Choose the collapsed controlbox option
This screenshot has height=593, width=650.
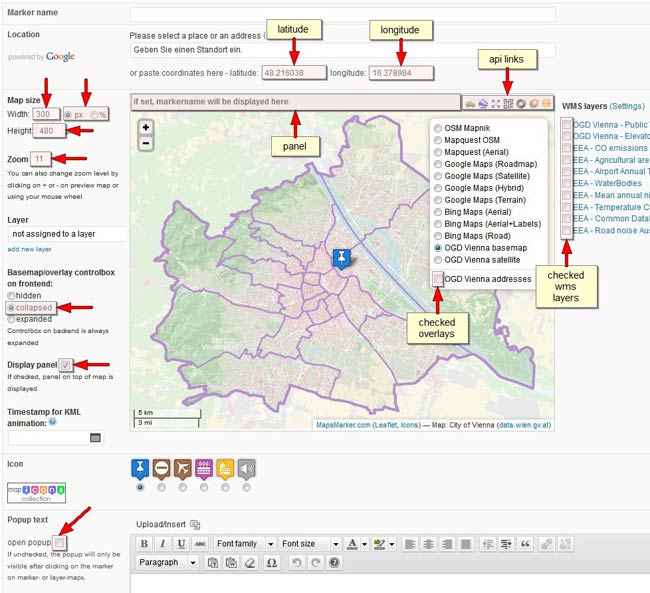click(12, 308)
